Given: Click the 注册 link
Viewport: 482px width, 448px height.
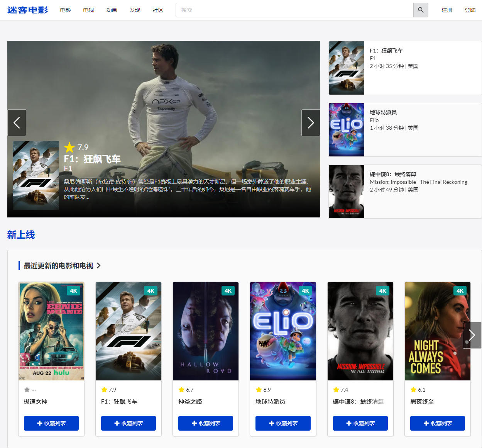Looking at the screenshot, I should [447, 10].
